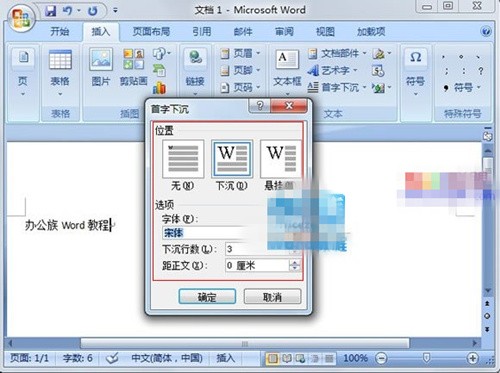
Task: Click the zoom slider handle
Action: (x=426, y=358)
